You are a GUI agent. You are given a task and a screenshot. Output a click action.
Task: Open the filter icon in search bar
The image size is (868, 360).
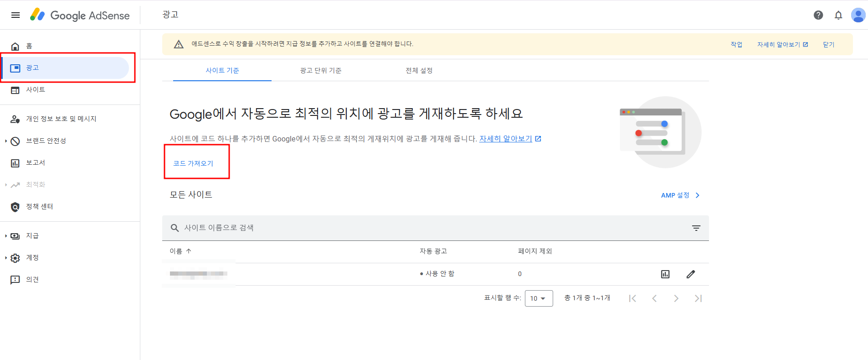696,228
